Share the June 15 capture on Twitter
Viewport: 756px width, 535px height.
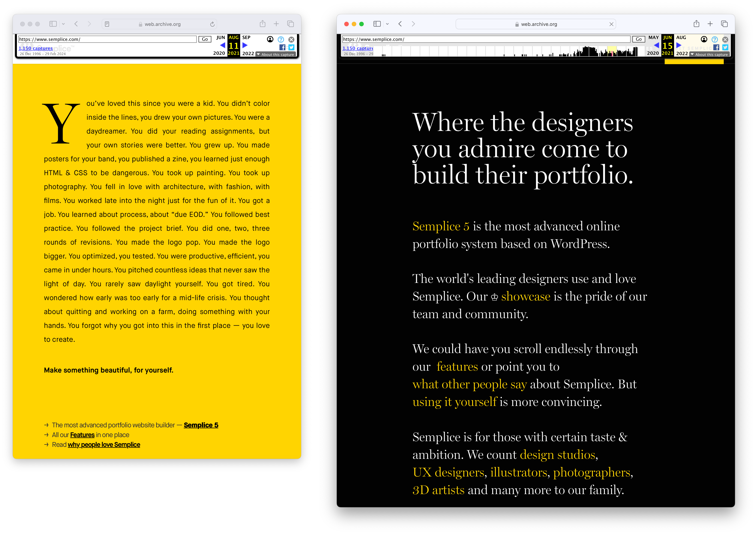pyautogui.click(x=725, y=47)
